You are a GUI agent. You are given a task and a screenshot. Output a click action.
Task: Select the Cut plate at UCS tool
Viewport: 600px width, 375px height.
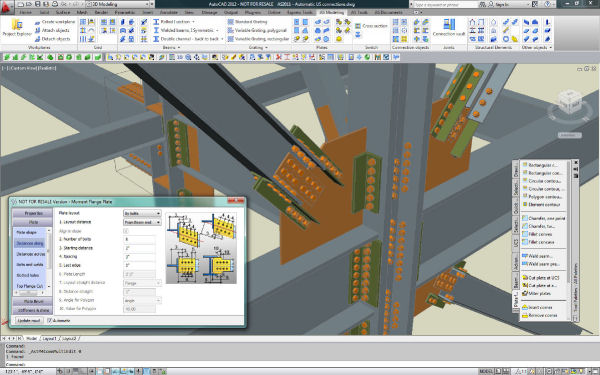click(541, 277)
